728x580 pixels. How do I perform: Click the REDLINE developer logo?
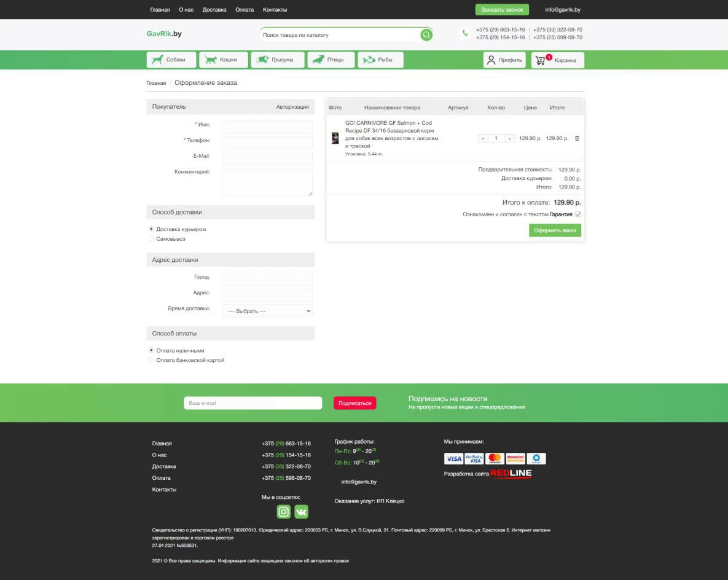coord(511,473)
